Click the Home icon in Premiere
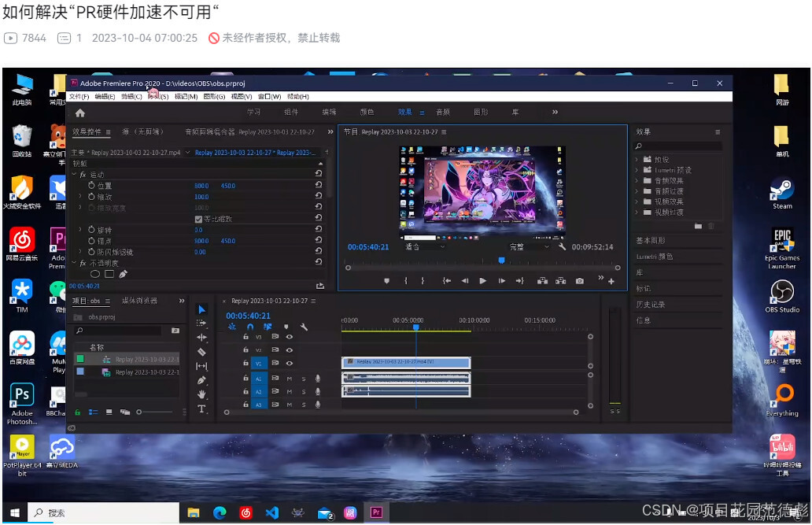Viewport: 812px width, 525px height. point(79,113)
